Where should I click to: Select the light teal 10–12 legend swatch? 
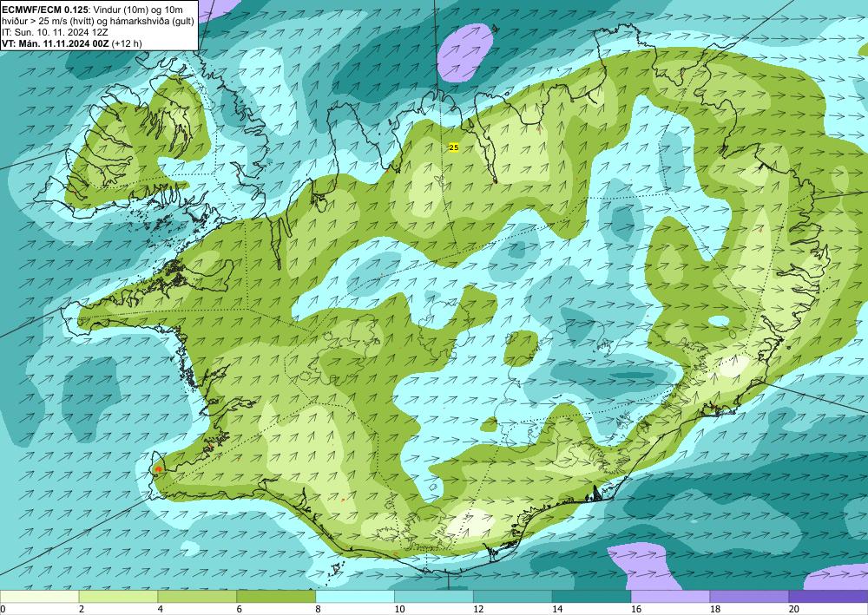click(433, 596)
